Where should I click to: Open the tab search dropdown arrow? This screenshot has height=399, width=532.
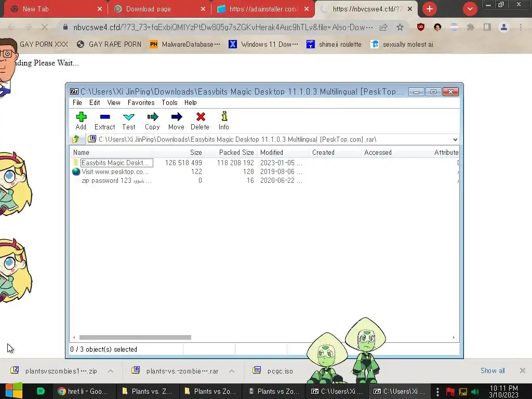click(x=470, y=9)
